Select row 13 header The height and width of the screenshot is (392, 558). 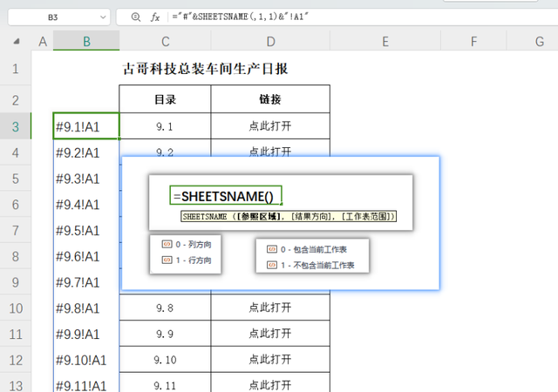click(16, 384)
